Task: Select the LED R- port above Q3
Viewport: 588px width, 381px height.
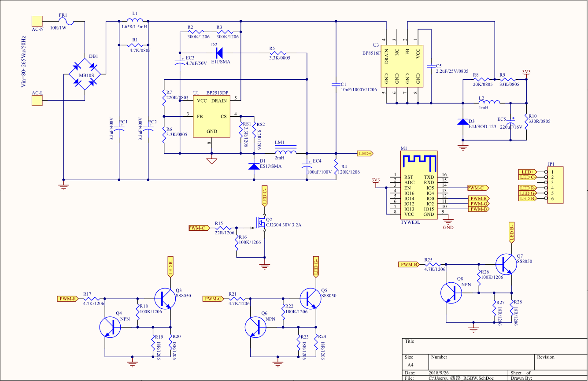Action: 170,266
